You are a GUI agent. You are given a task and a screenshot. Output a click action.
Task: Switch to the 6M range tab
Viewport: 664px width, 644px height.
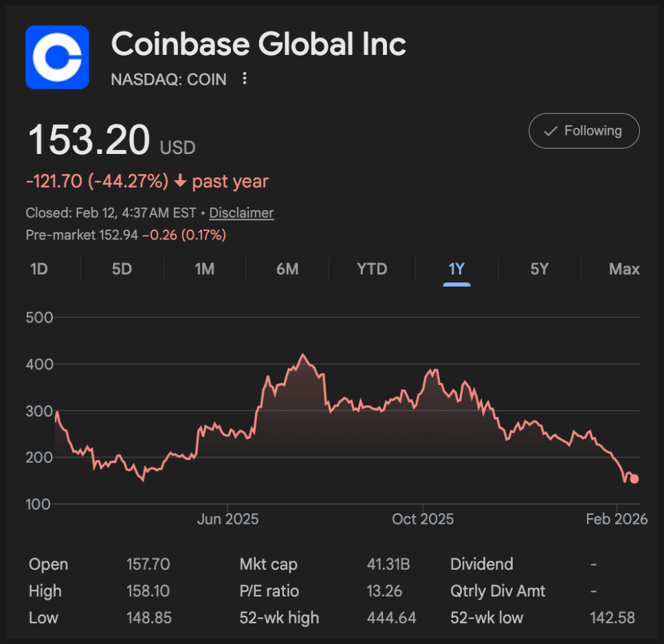tap(287, 269)
